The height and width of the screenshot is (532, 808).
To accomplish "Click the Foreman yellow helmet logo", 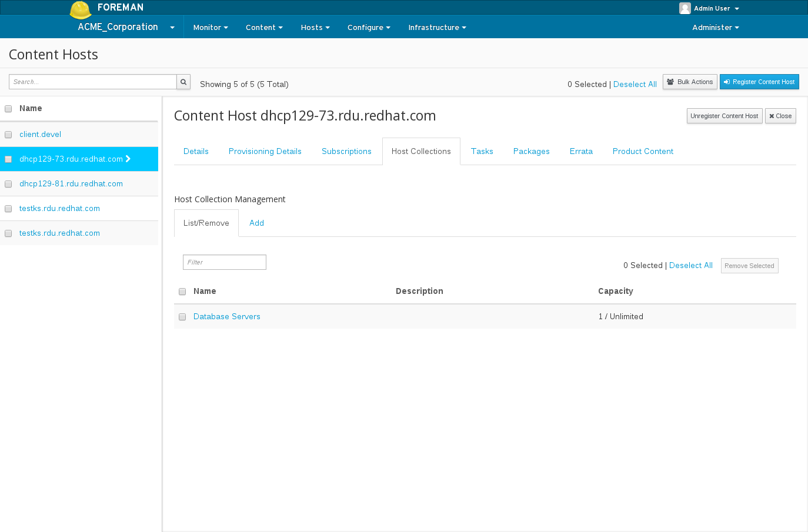I will pyautogui.click(x=81, y=10).
